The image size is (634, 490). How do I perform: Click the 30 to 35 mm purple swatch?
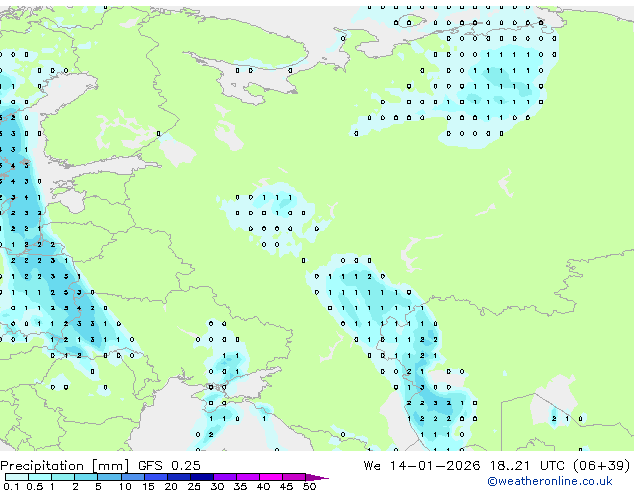(x=225, y=477)
